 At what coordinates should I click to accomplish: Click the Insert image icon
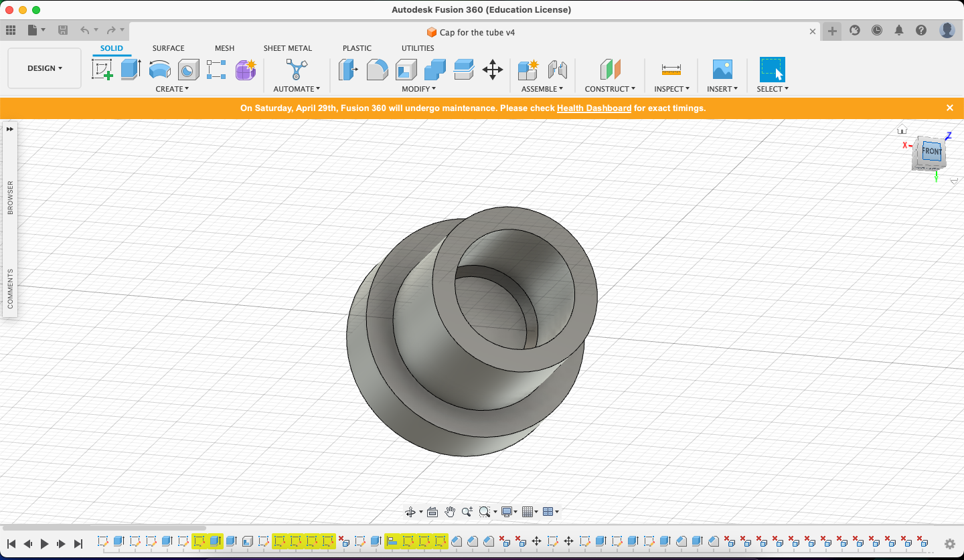click(x=722, y=70)
